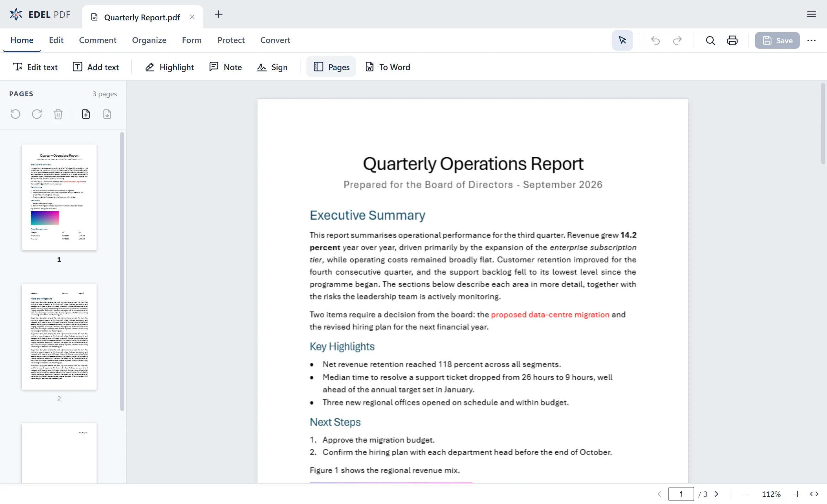The width and height of the screenshot is (827, 504).
Task: Extract page using the download-page icon
Action: 107,114
